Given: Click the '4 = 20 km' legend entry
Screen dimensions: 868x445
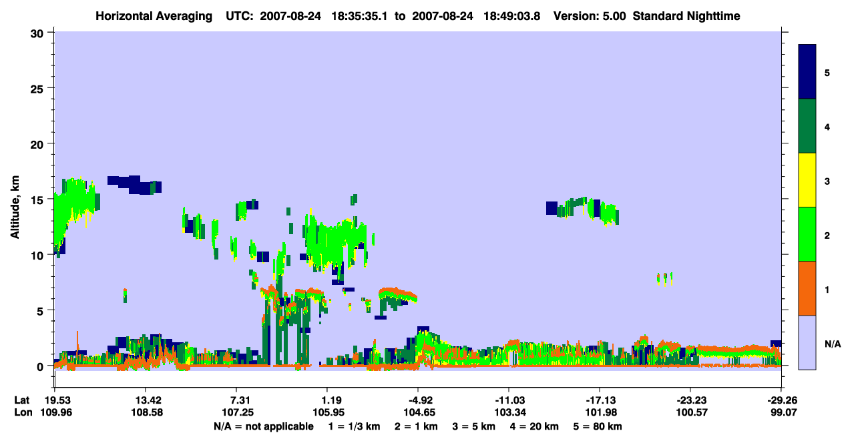Looking at the screenshot, I should 534,426.
